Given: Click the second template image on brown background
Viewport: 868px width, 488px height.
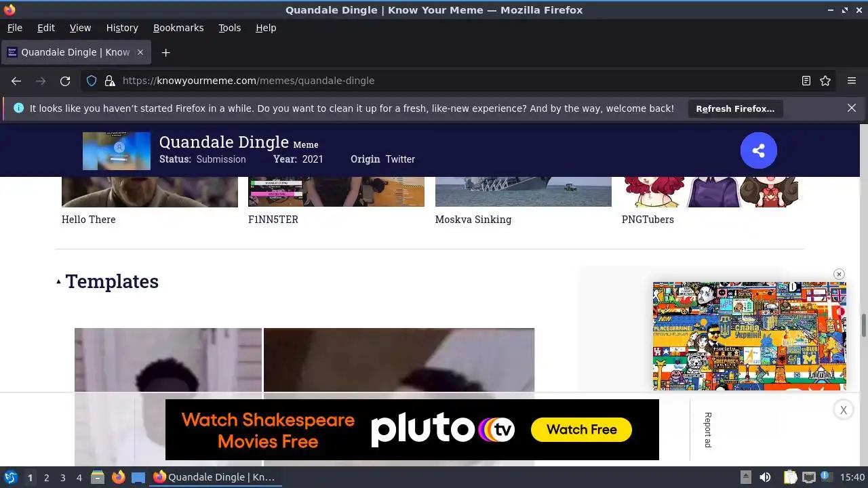Looking at the screenshot, I should [x=399, y=360].
